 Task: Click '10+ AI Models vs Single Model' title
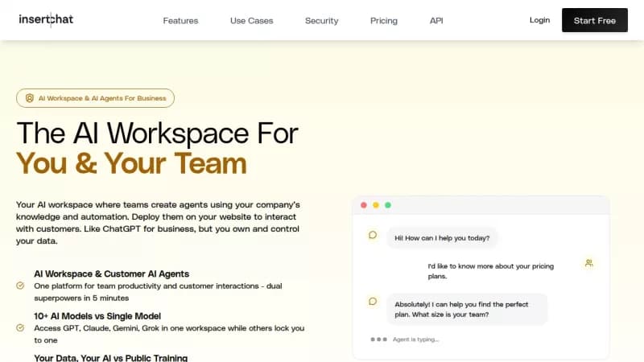[97, 316]
